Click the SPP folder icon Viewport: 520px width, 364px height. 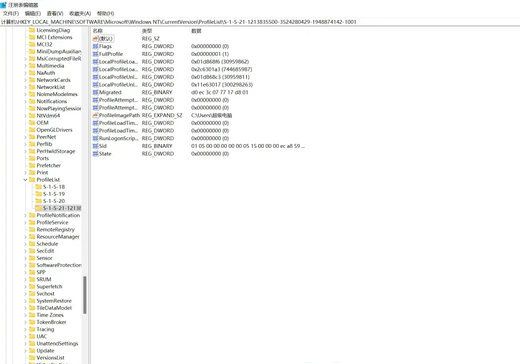tap(32, 272)
